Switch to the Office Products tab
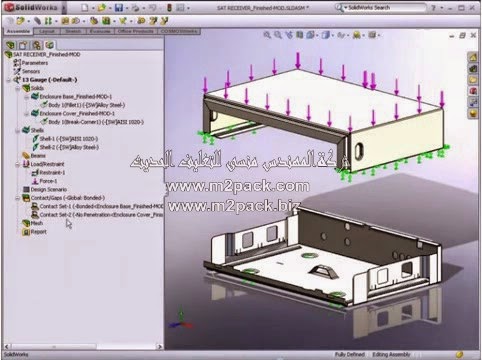Screen dimensions: 482x360 (136, 31)
